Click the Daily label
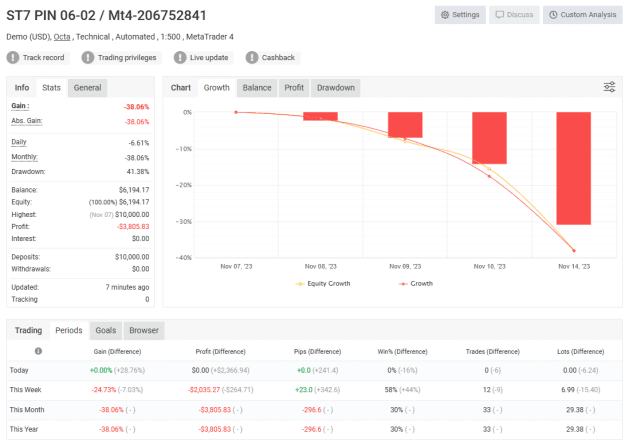 point(19,142)
